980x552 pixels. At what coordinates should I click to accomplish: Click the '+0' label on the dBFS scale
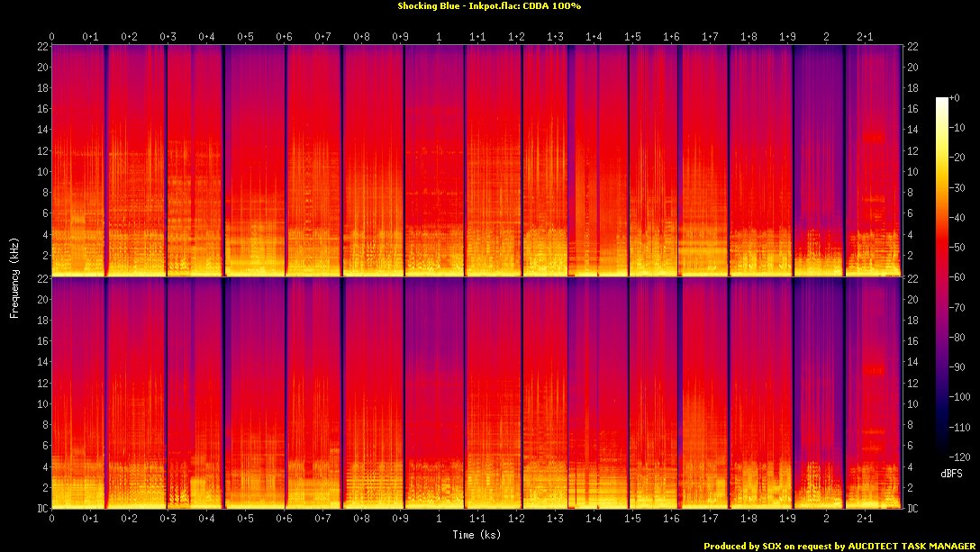click(x=955, y=97)
